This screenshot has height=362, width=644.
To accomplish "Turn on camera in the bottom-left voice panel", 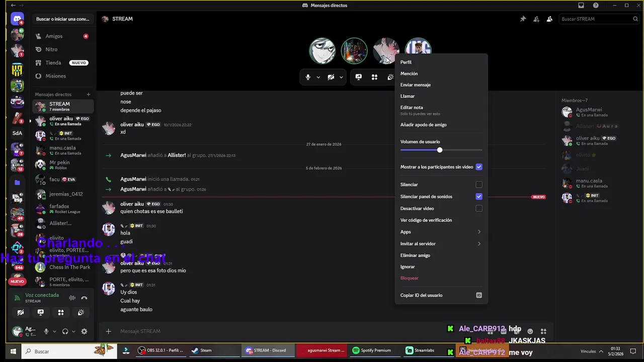I will coord(21,312).
